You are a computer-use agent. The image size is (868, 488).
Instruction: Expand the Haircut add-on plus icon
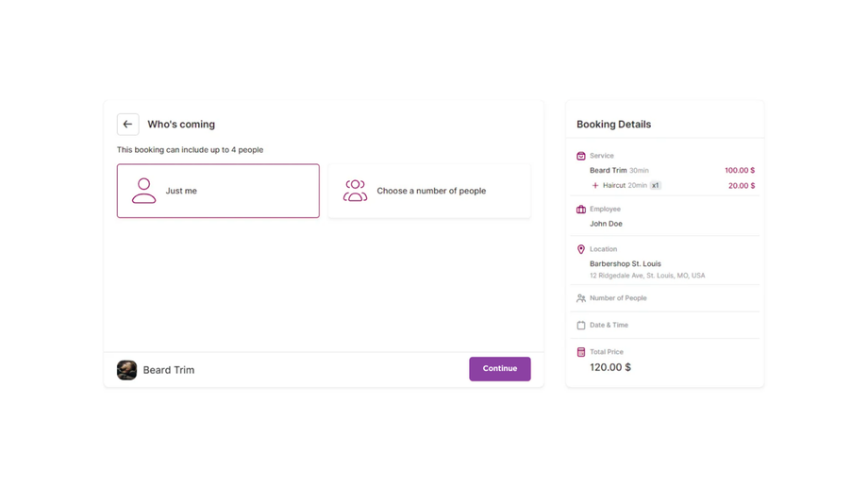[595, 186]
